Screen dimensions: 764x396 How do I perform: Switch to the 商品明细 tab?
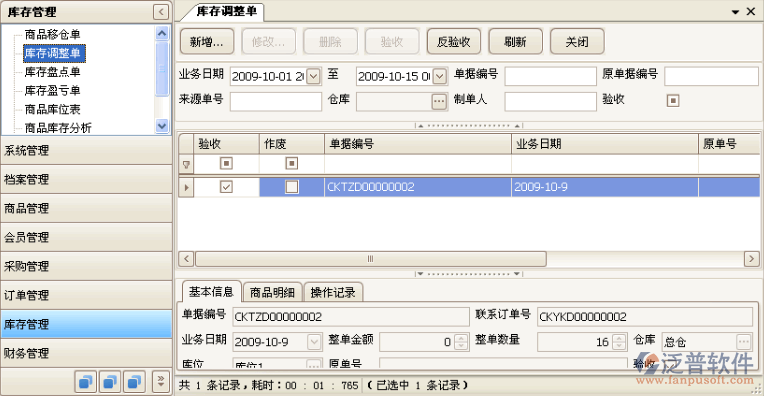[272, 292]
